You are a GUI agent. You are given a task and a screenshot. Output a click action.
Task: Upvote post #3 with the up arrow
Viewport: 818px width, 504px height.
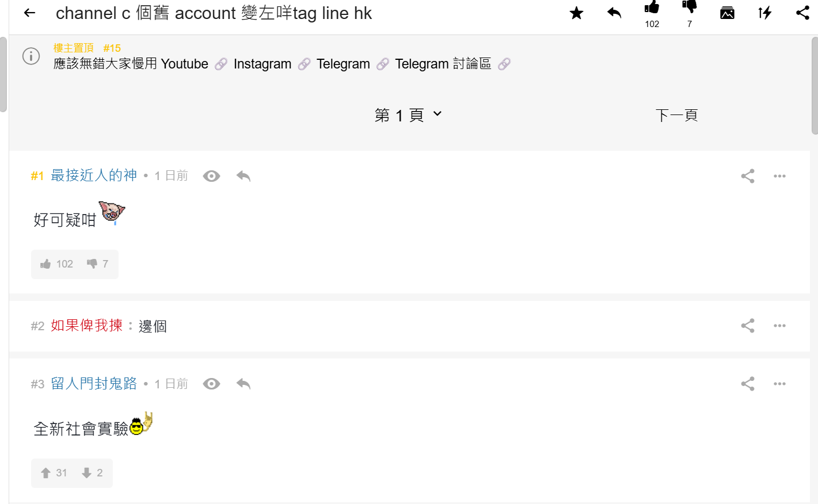point(46,473)
